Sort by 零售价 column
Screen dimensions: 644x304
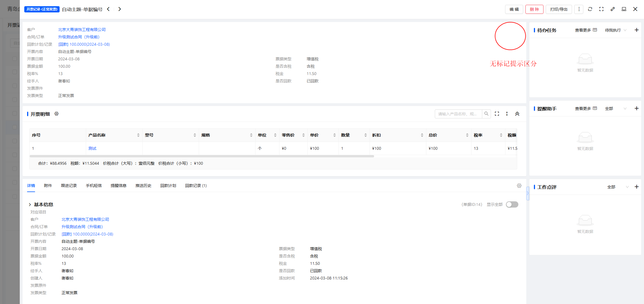coord(304,135)
